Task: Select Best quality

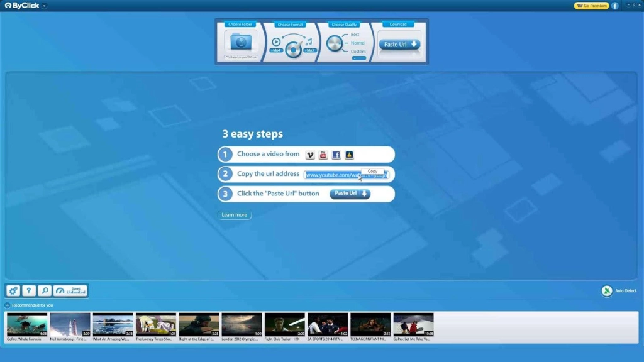Action: 355,34
